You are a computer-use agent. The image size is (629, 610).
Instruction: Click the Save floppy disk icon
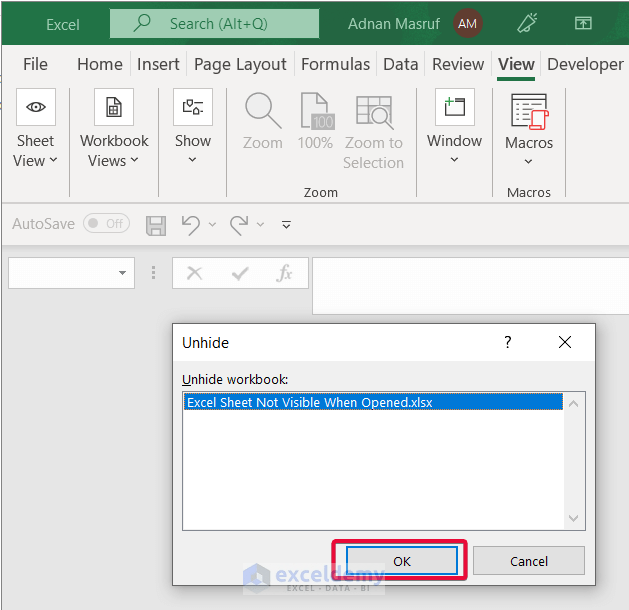coord(156,225)
